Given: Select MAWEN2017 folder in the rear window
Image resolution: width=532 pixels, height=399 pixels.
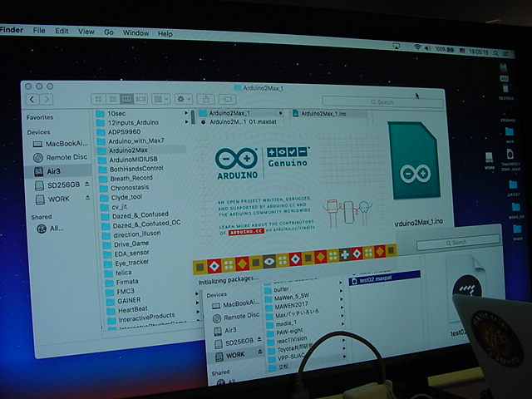Looking at the screenshot, I should [287, 306].
